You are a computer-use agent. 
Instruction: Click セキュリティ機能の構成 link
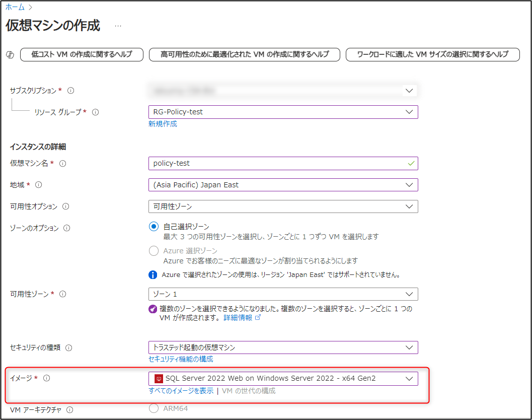181,359
